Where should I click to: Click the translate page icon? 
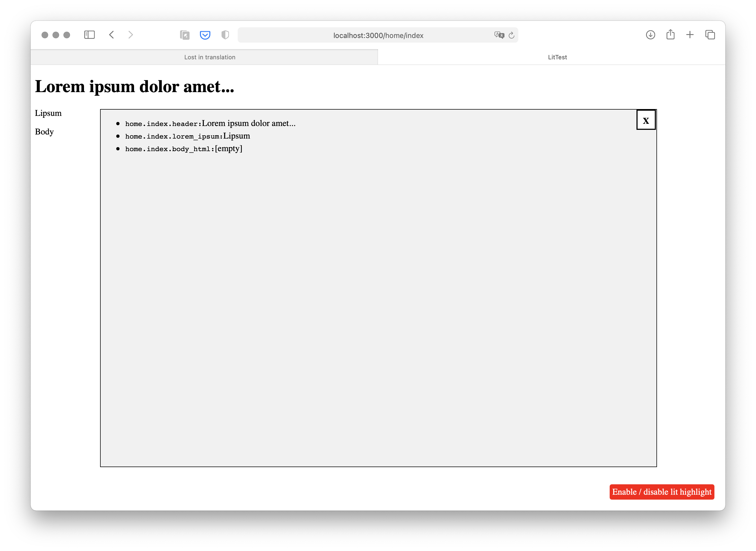(x=499, y=35)
